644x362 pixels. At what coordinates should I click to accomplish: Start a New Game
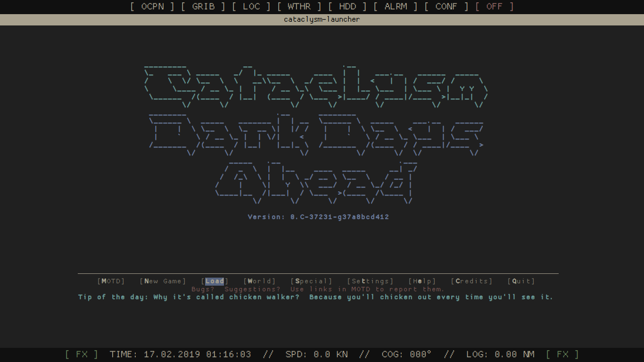[163, 281]
